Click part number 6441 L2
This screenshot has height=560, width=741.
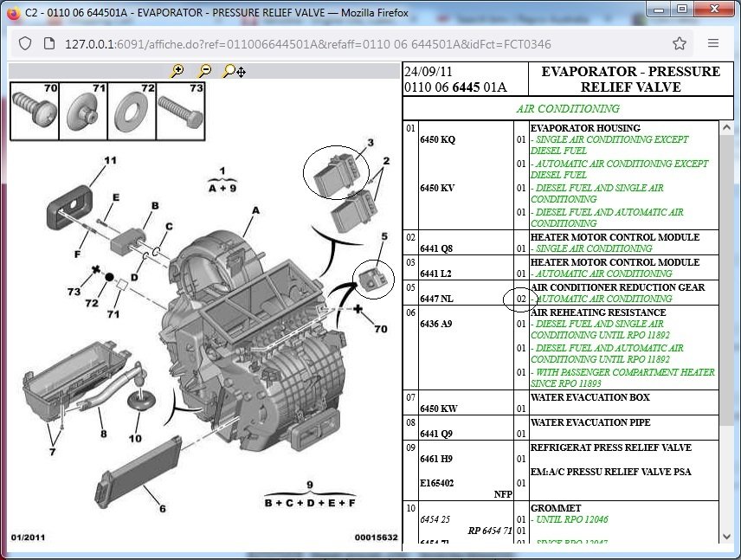[435, 274]
